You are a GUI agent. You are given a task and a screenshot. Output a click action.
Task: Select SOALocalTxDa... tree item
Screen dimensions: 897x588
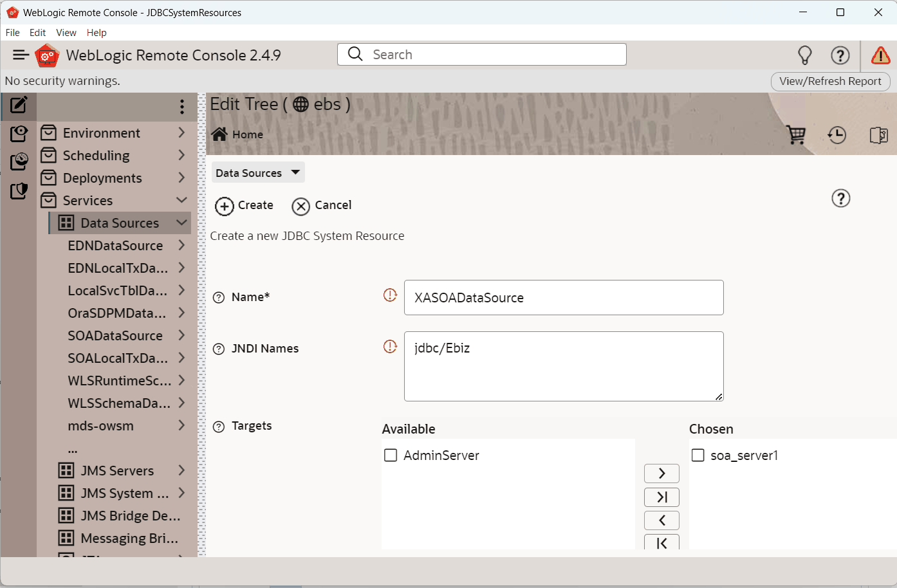click(x=118, y=358)
